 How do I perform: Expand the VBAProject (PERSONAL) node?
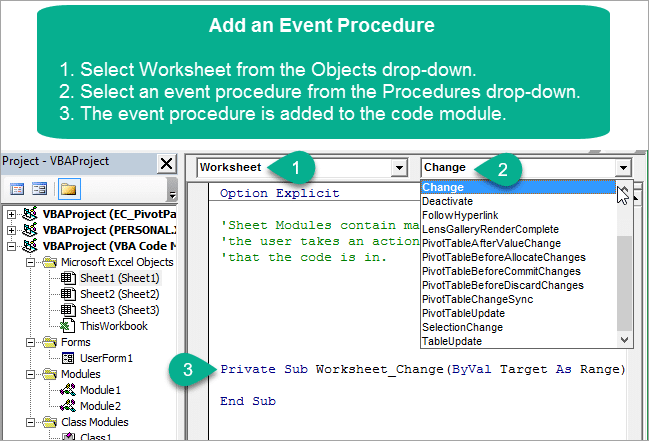[x=10, y=230]
